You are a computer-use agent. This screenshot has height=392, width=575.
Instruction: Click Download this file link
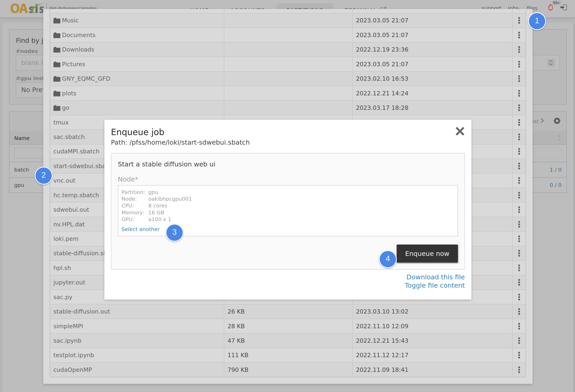(435, 277)
